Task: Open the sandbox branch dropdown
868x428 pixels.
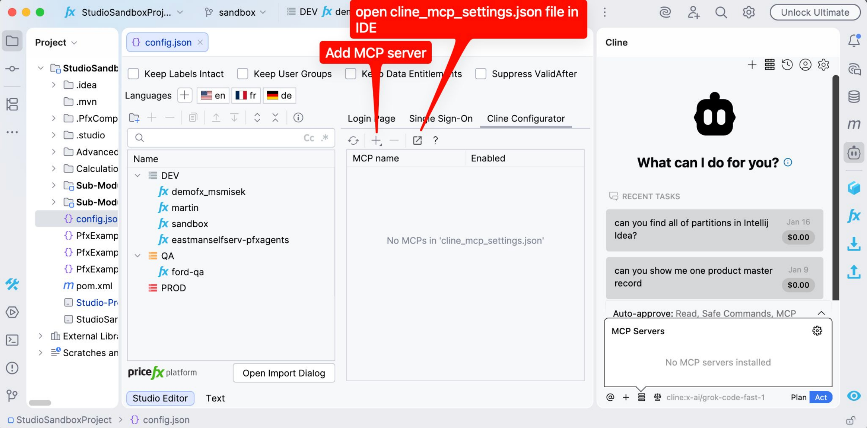Action: point(236,12)
